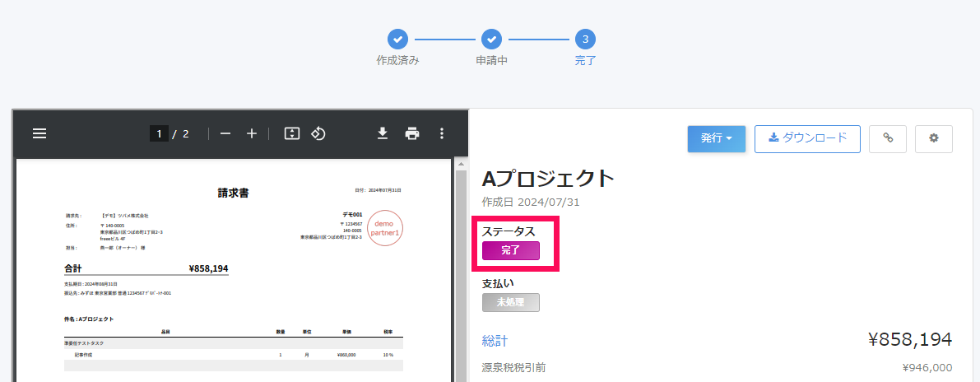The image size is (980, 382).
Task: Open the PDF viewer sidebar menu icon
Action: (39, 133)
